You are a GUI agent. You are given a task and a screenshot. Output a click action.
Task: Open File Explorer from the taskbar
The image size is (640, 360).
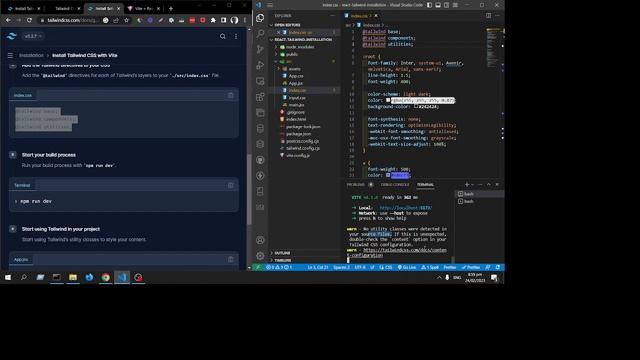[73, 278]
